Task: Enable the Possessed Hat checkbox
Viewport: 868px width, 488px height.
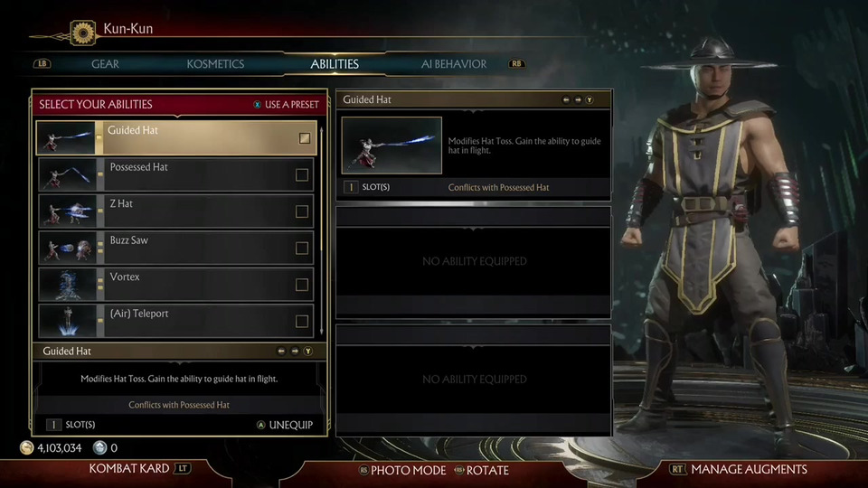Action: pos(302,174)
